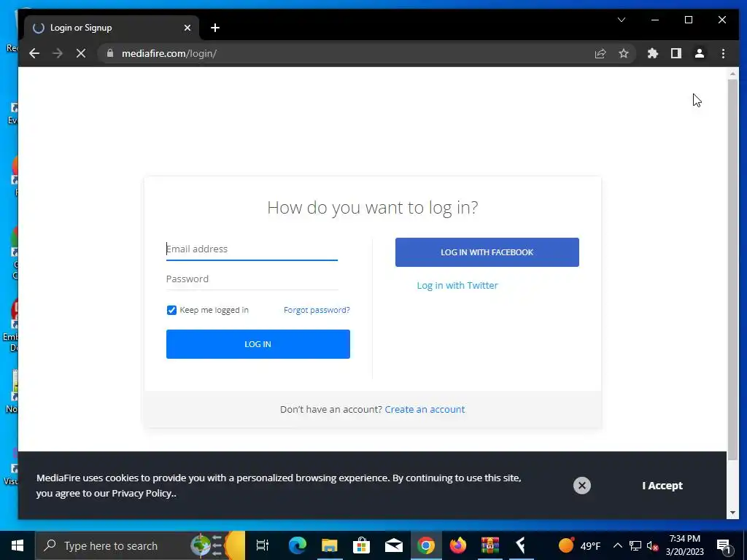Open the notification center
This screenshot has height=560, width=747.
click(x=724, y=545)
